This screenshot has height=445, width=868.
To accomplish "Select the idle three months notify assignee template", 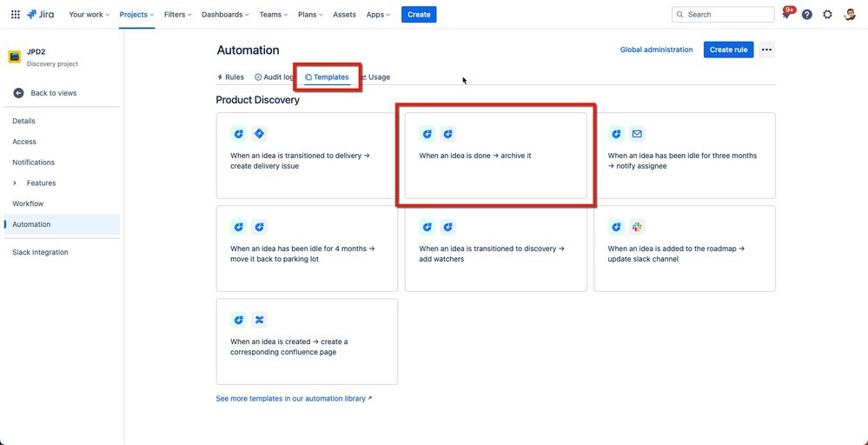I will pos(685,156).
